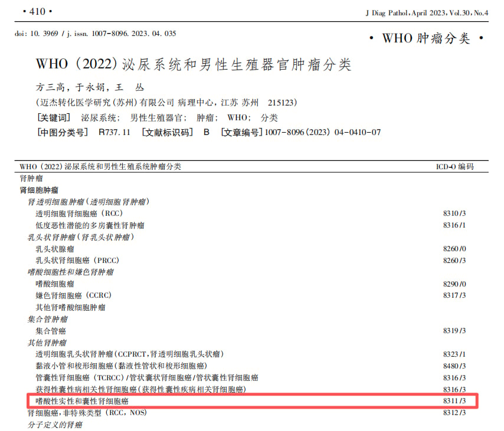Click the 嗜酸细胞性和嫌色肾肿瘤 subheading

click(70, 272)
